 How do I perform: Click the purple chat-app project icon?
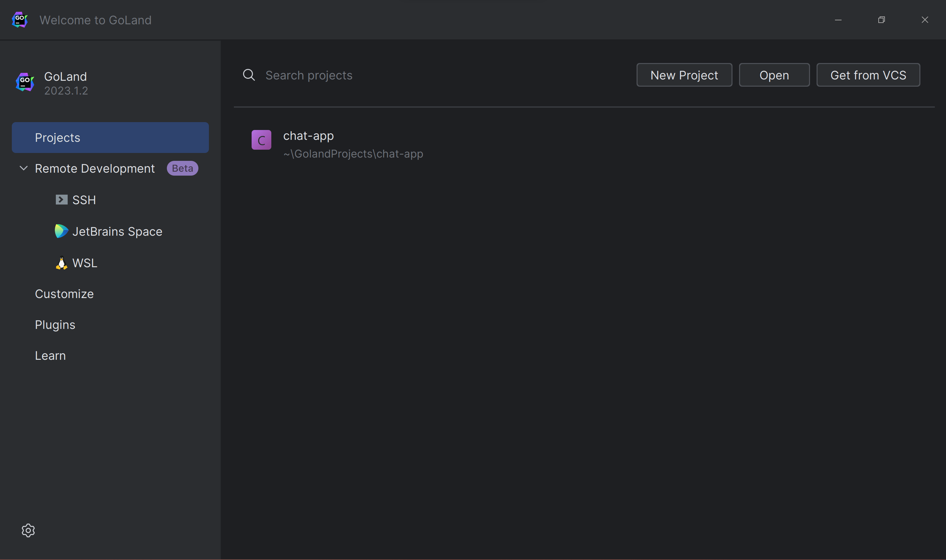click(261, 140)
